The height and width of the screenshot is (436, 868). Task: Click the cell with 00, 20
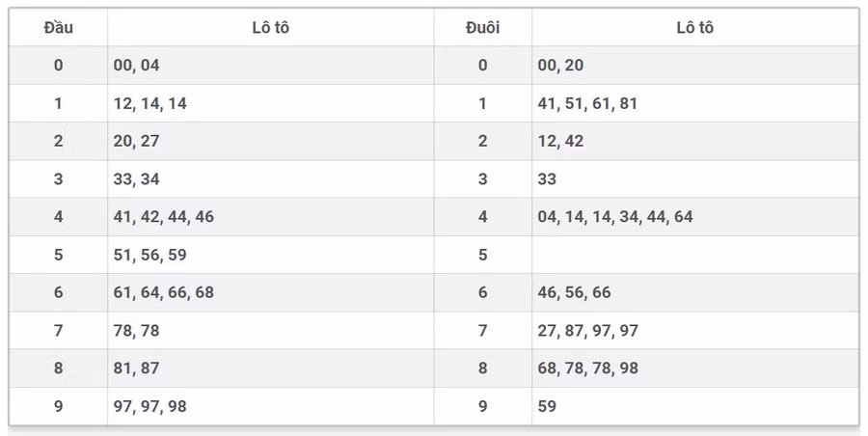[x=560, y=66]
